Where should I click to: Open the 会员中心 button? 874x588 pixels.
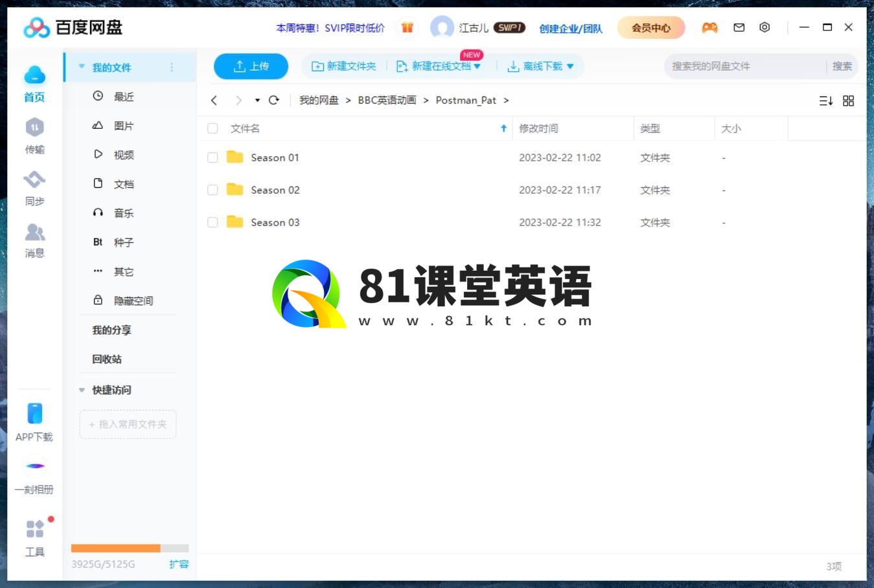tap(650, 27)
